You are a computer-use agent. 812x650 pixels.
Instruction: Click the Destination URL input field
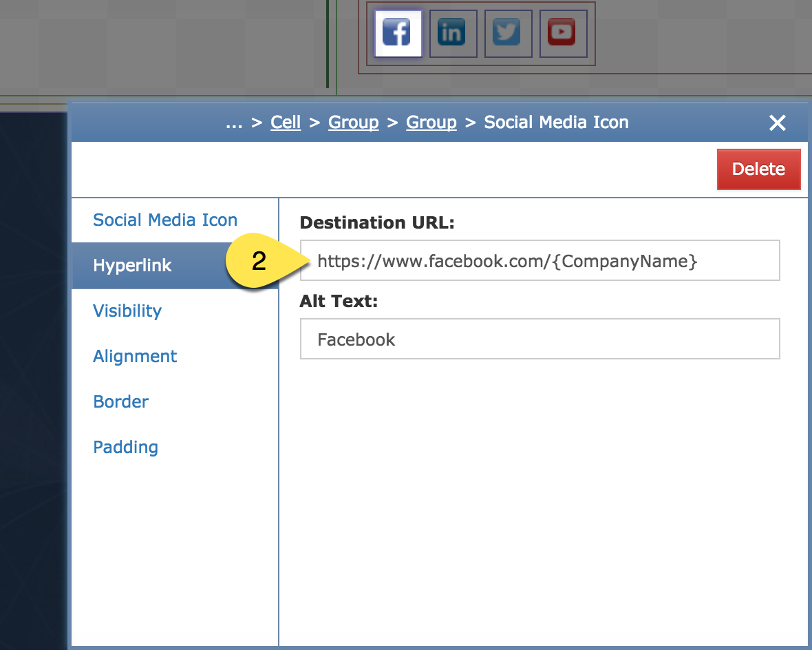click(x=539, y=260)
